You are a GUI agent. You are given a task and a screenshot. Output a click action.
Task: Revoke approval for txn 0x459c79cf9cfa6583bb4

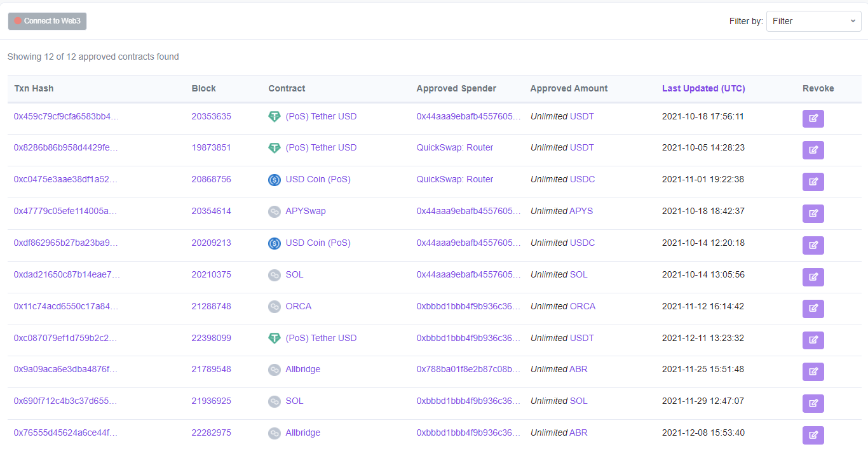[813, 119]
